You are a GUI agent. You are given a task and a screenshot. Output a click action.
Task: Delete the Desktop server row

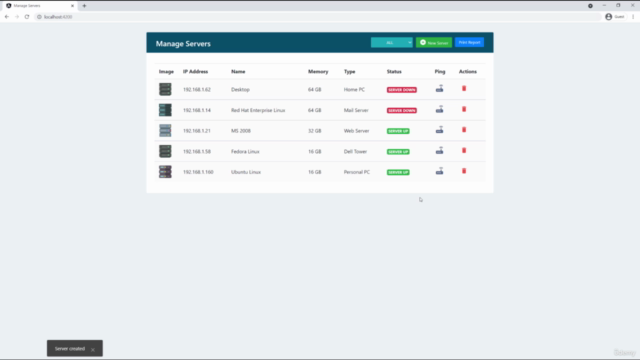pyautogui.click(x=464, y=89)
